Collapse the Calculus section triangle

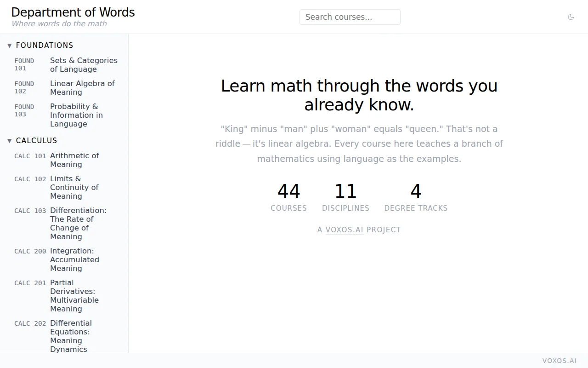coord(10,141)
